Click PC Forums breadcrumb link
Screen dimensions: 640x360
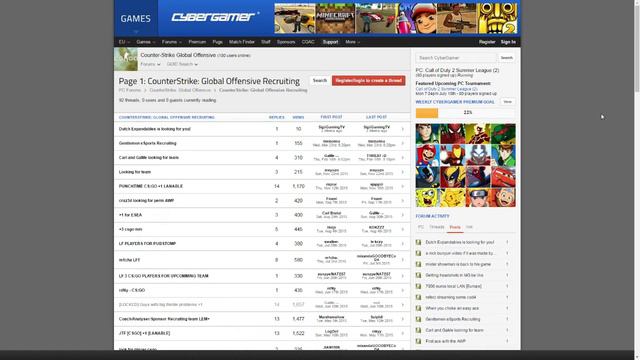[x=129, y=90]
